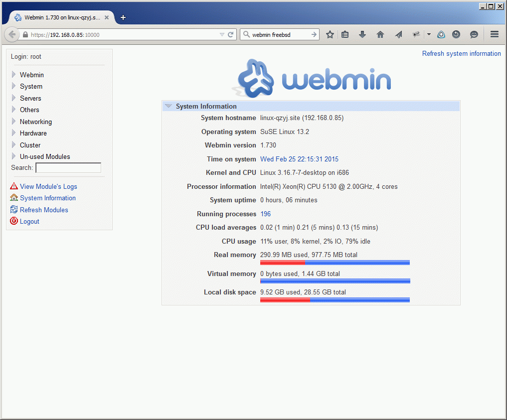
Task: Close the Webmin 1.730 tab
Action: click(x=107, y=17)
